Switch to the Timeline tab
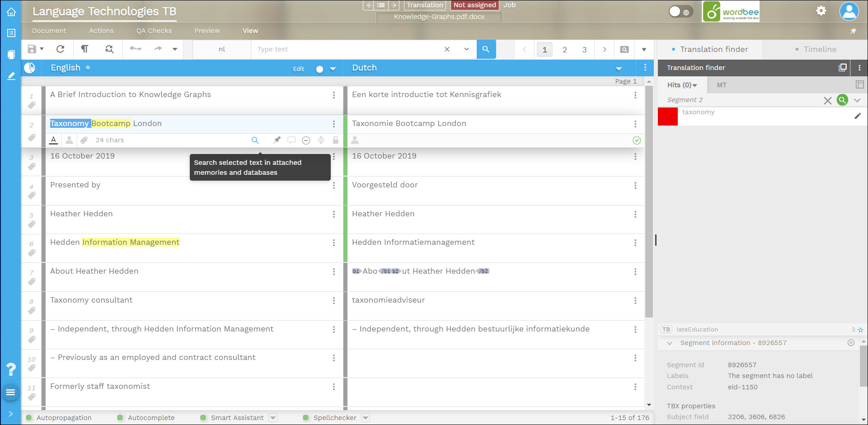The image size is (868, 425). (x=819, y=49)
